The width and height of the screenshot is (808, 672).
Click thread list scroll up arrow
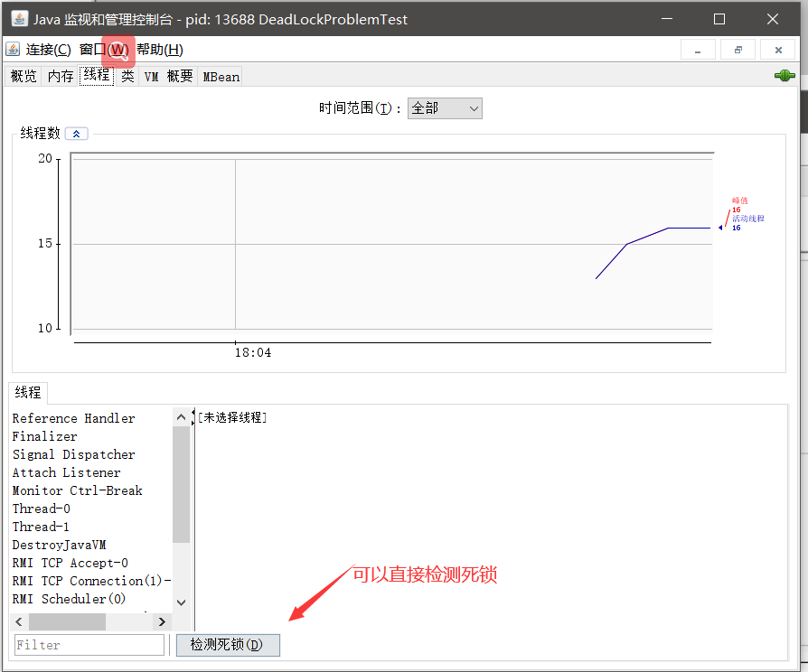(x=181, y=417)
